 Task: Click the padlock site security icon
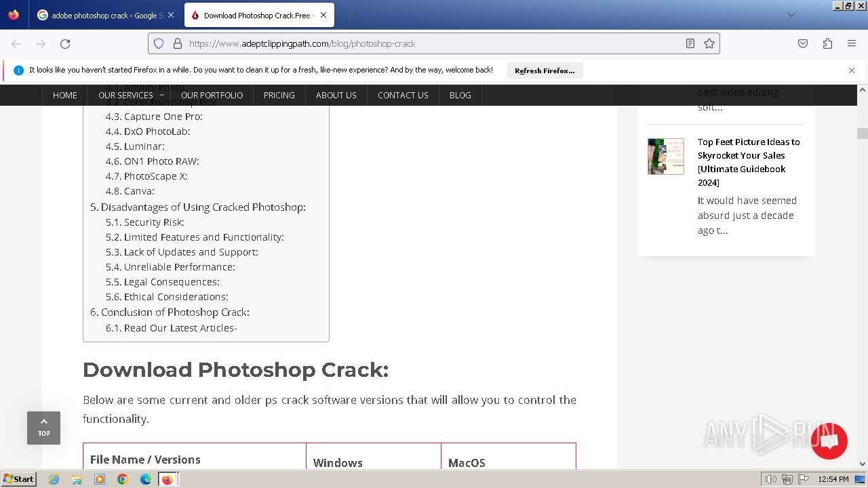pos(178,43)
